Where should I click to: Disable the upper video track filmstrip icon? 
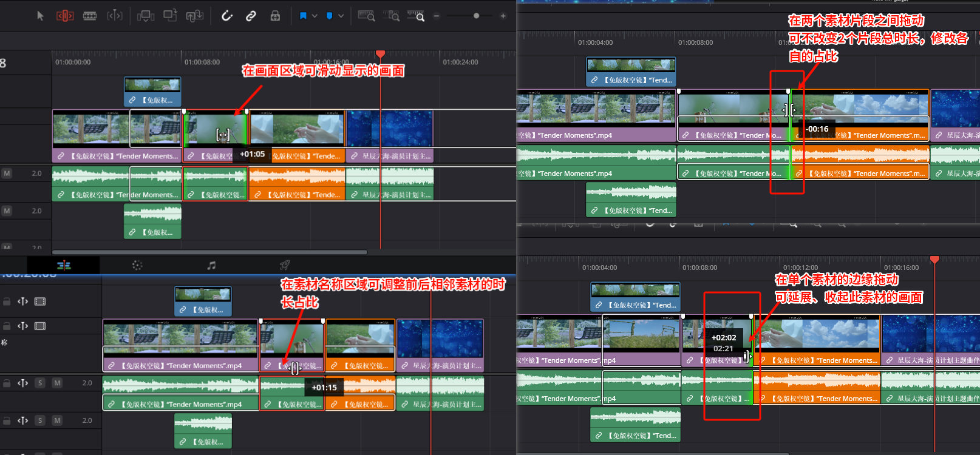coord(40,302)
